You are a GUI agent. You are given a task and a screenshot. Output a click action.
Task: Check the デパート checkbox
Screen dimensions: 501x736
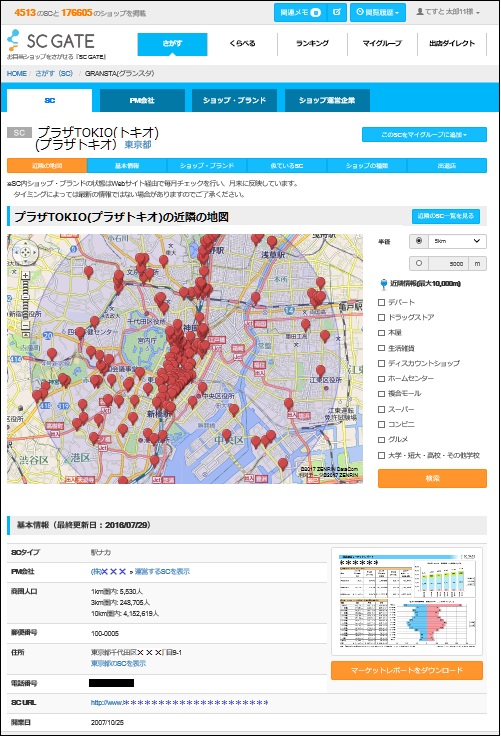[382, 302]
